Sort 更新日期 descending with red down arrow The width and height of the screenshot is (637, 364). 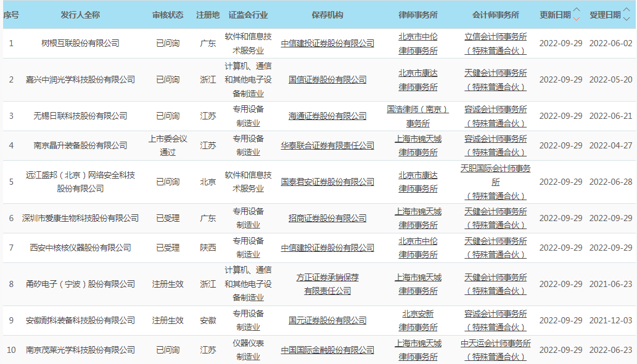click(577, 18)
